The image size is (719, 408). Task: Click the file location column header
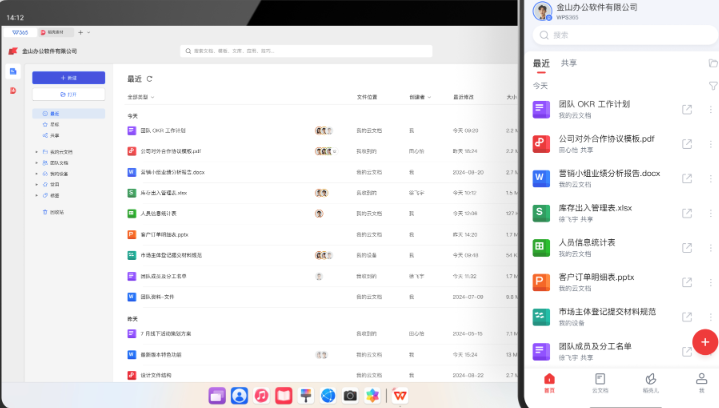pos(367,97)
